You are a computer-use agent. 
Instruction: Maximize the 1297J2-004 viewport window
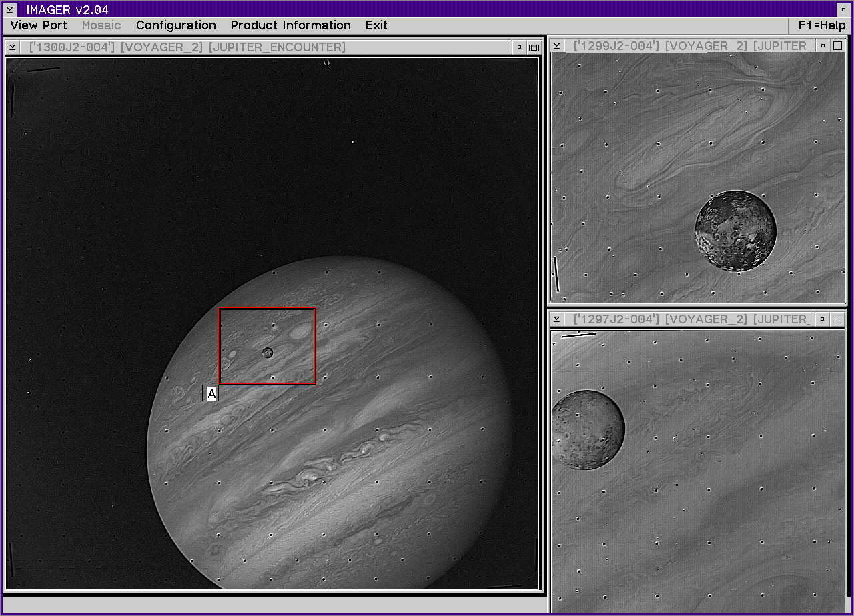click(837, 319)
